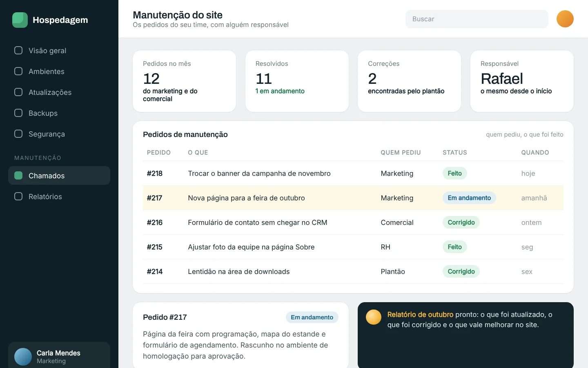Click the Corrigido badge on row #214
Image resolution: width=588 pixels, height=368 pixels.
pyautogui.click(x=461, y=272)
